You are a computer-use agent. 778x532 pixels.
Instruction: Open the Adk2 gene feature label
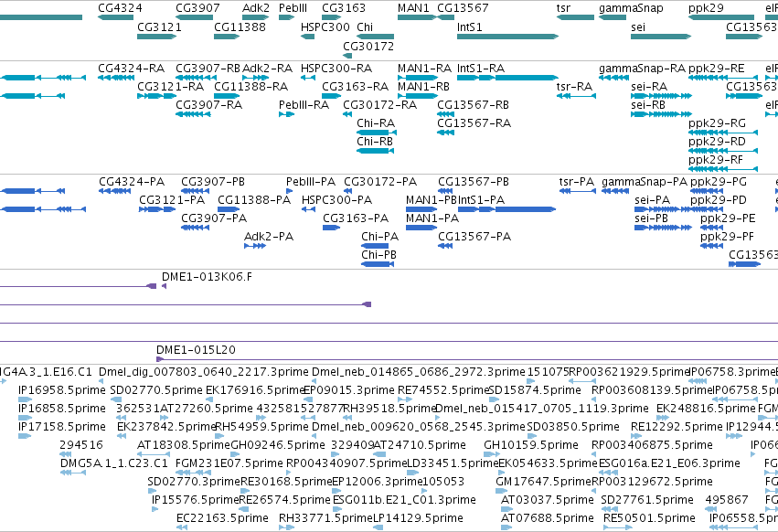point(256,8)
